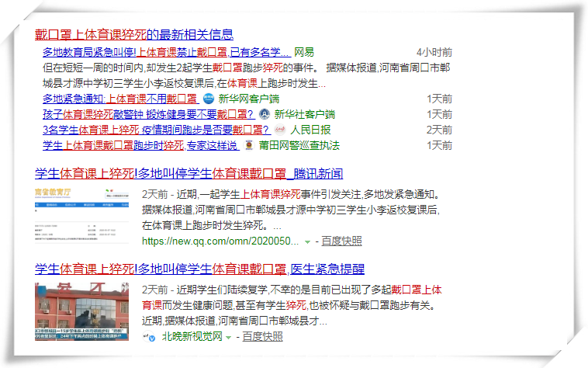
Task: Open the 最新相关信息 news cluster heading
Action: click(x=134, y=34)
